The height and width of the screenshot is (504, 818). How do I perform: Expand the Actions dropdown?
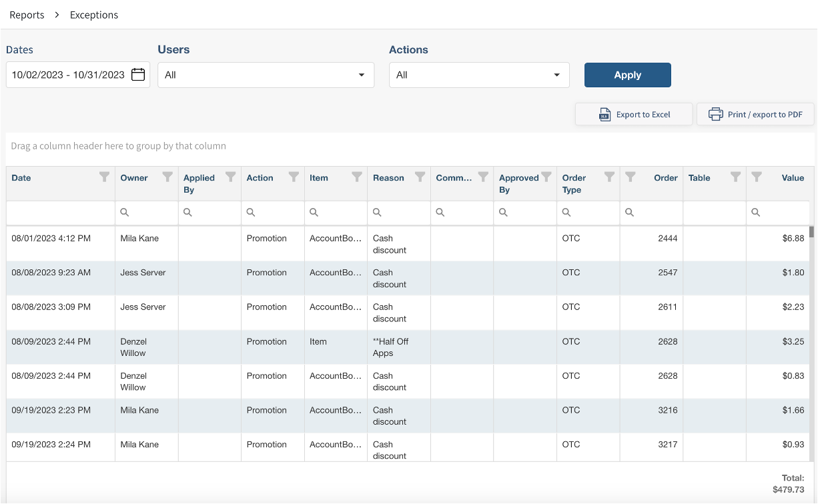tap(479, 75)
